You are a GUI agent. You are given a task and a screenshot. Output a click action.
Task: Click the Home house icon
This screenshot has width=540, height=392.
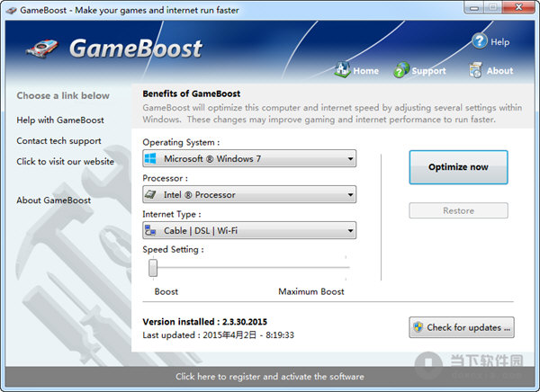pyautogui.click(x=342, y=70)
